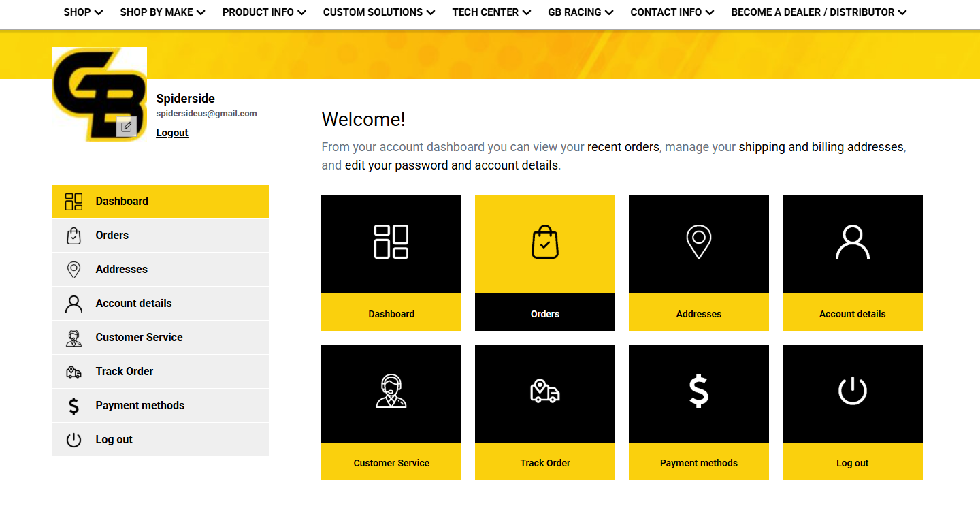
Task: Follow the 'recent orders' text link
Action: 623,147
